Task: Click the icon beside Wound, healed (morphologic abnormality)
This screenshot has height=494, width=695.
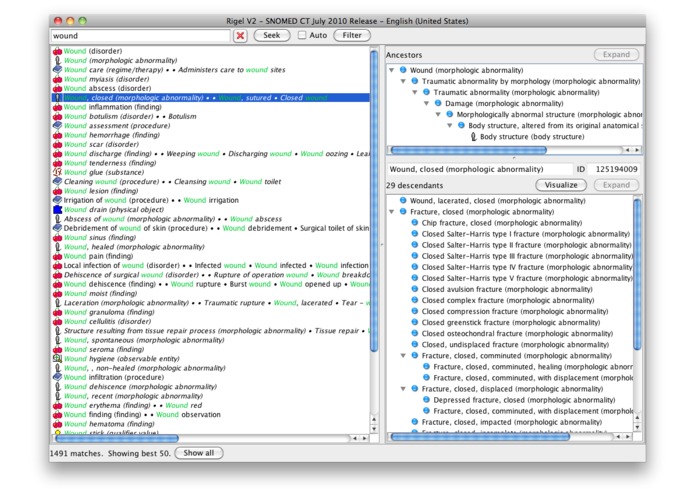Action: (57, 247)
